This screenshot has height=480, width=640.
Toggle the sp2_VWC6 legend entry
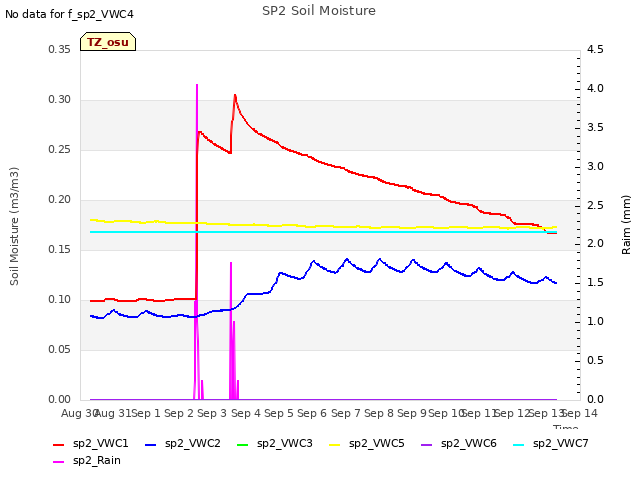[459, 443]
